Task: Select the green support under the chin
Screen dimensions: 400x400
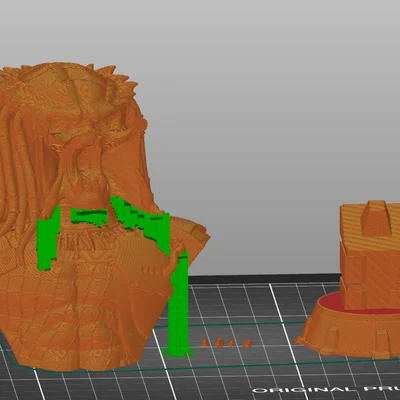Action: 89,217
